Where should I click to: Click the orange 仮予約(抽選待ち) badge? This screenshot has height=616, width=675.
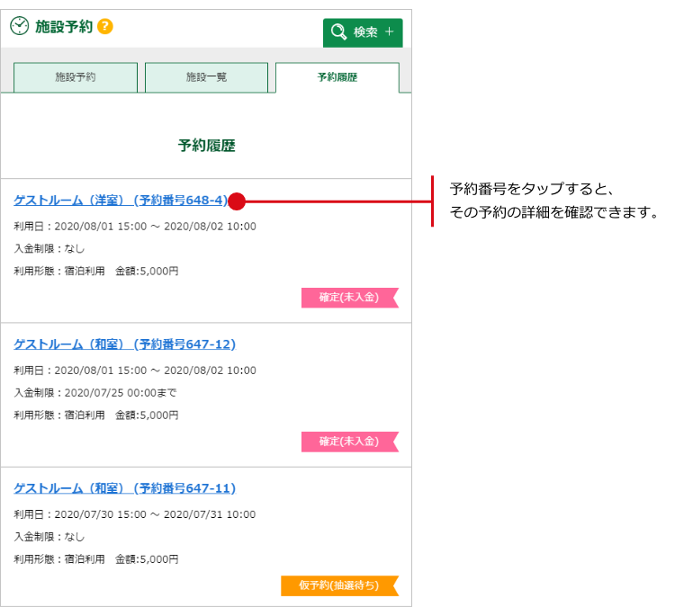point(338,585)
